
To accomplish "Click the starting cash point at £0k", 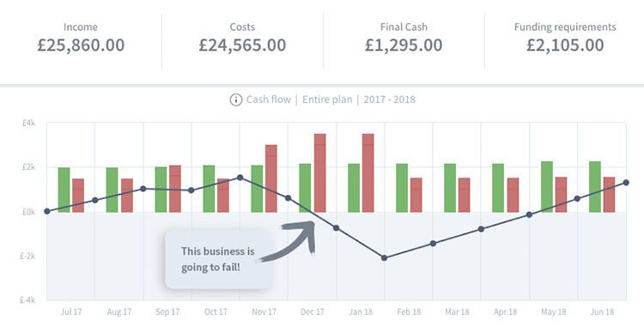I will pos(47,211).
